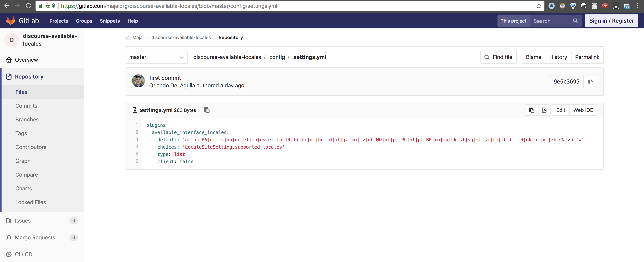Open the browser three-dot menu
The image size is (644, 262).
638,6
